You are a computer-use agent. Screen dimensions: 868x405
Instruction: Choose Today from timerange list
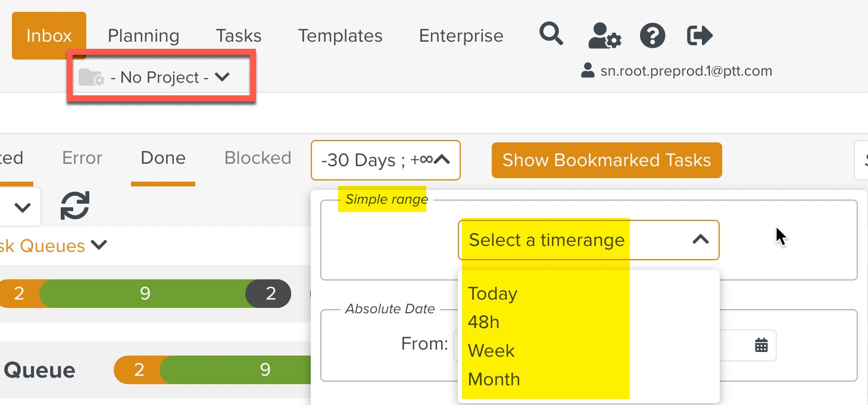coord(493,294)
